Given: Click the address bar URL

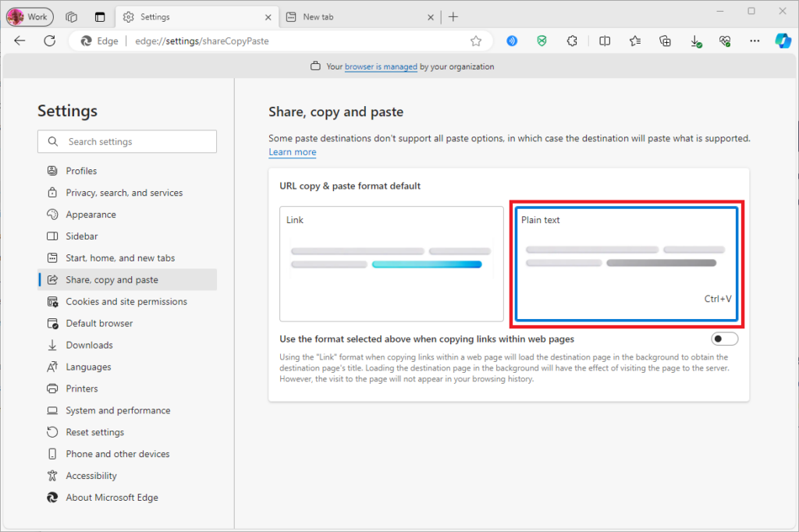Looking at the screenshot, I should pyautogui.click(x=202, y=41).
